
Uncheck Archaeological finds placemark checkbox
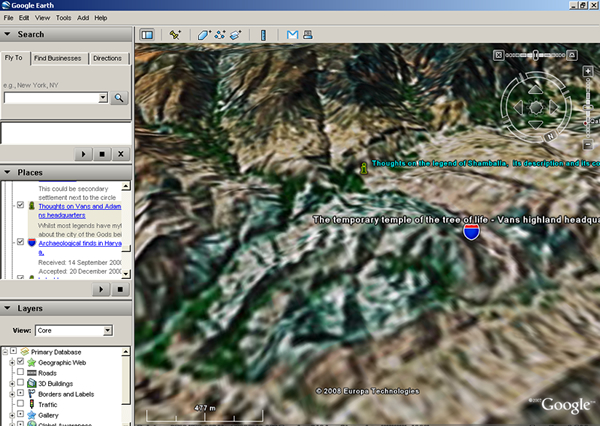coord(21,242)
